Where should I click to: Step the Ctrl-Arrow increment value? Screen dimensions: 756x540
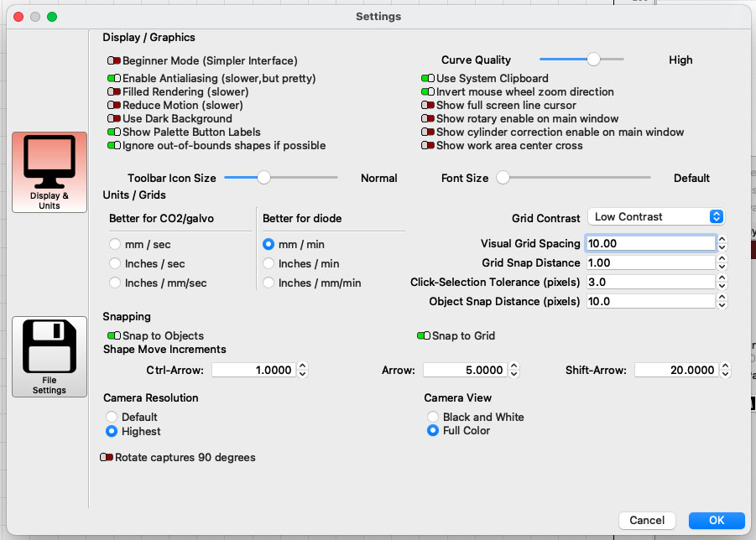point(302,370)
